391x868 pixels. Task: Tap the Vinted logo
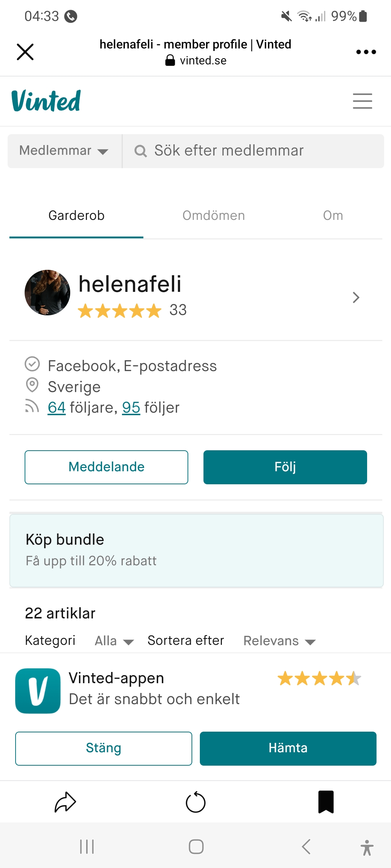(x=46, y=101)
